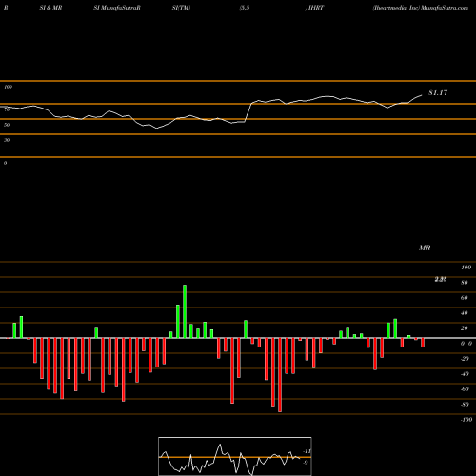Click the -11 label in the mini chart
This screenshot has height=476, width=476.
(307, 451)
